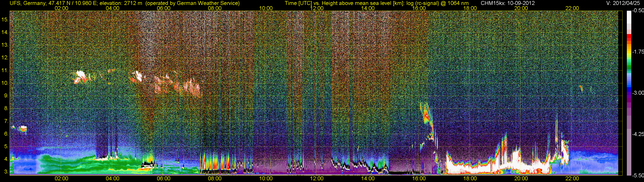Viewport: 644px width, 182px height.
Task: Click the 12:00 label on the bottom time axis
Action: (317, 179)
